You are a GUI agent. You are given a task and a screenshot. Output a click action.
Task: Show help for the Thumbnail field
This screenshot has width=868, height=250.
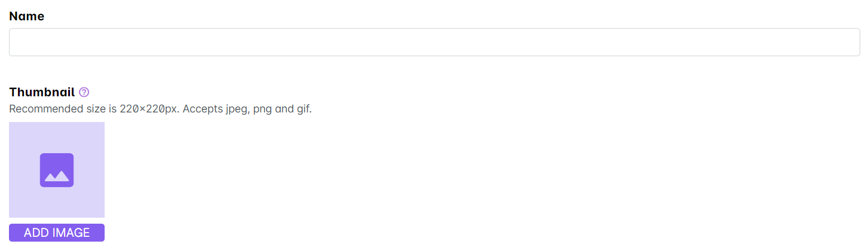[x=84, y=92]
